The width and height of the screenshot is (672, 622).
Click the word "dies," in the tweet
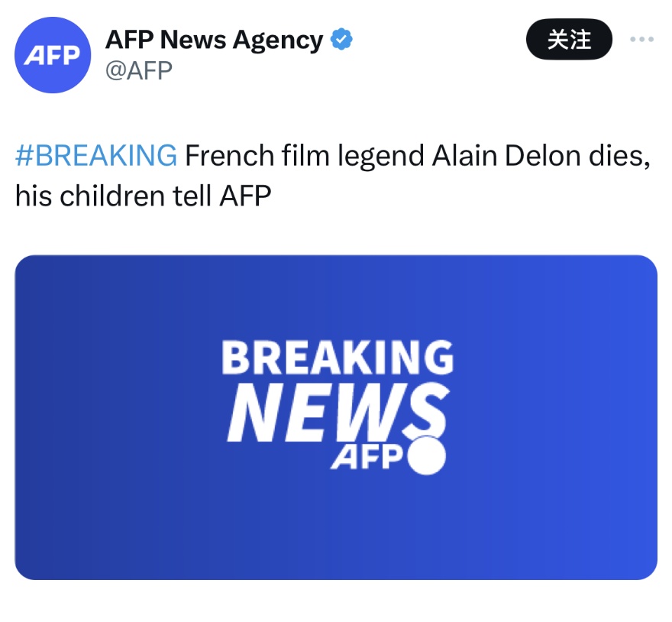click(617, 156)
